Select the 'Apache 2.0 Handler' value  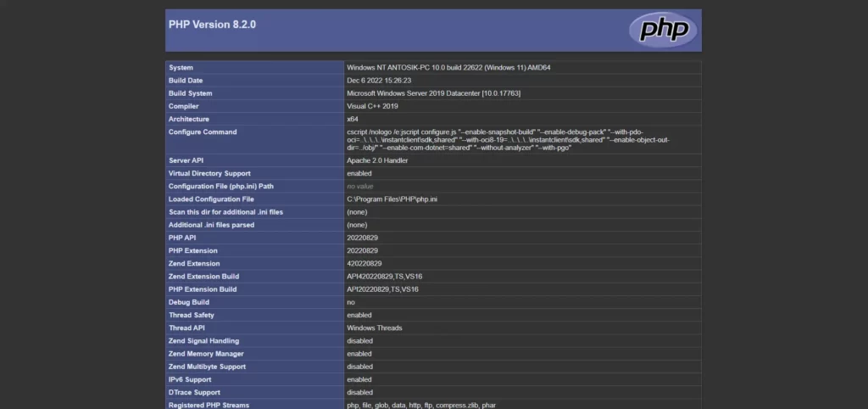point(377,160)
